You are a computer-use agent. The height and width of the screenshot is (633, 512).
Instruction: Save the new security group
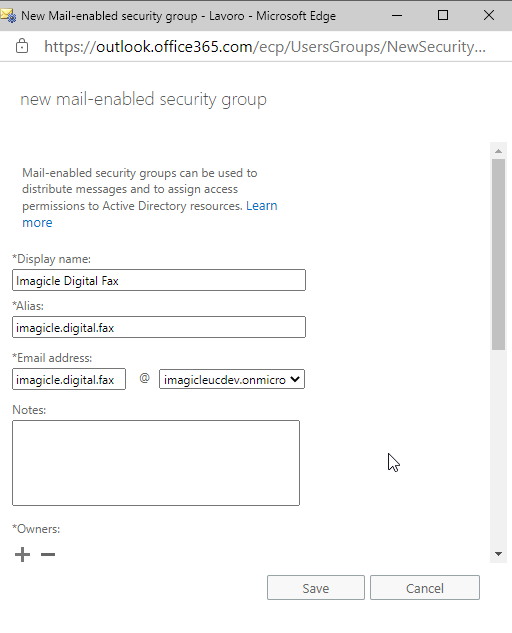pos(316,588)
